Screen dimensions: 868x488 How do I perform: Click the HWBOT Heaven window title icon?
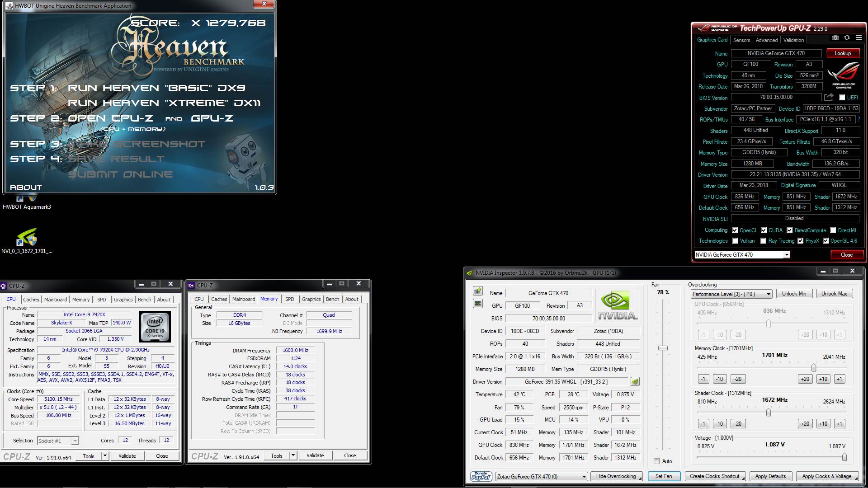[9, 5]
